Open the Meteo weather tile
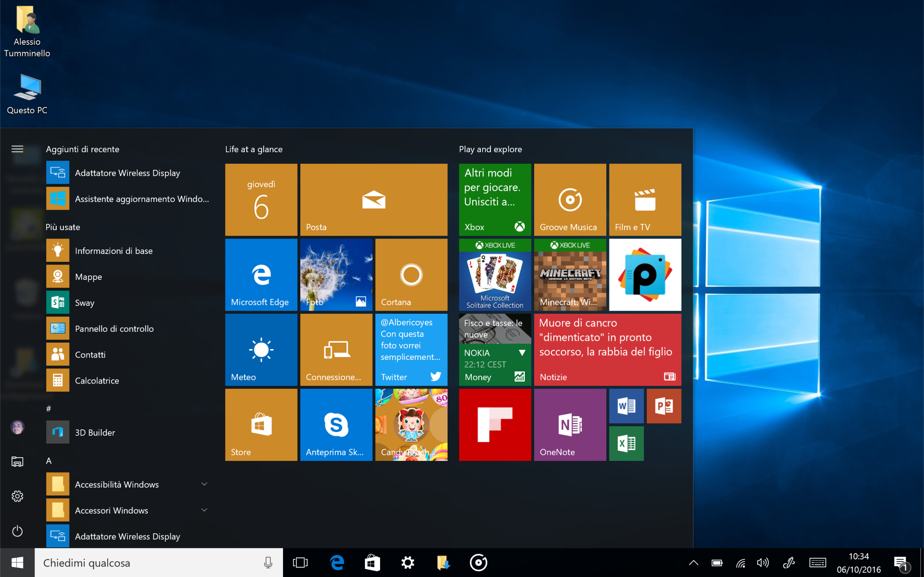The height and width of the screenshot is (577, 924). pyautogui.click(x=261, y=350)
